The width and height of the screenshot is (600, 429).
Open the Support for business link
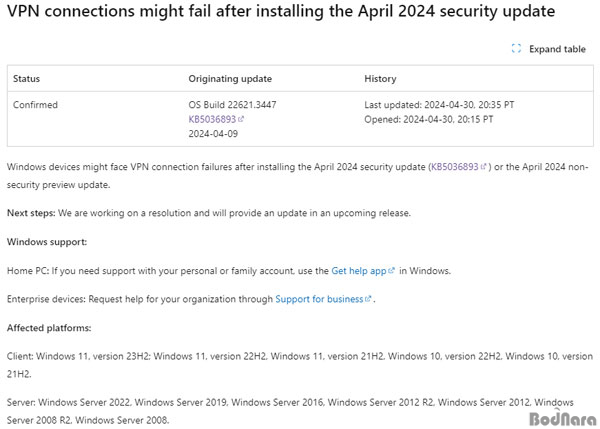[x=319, y=299]
